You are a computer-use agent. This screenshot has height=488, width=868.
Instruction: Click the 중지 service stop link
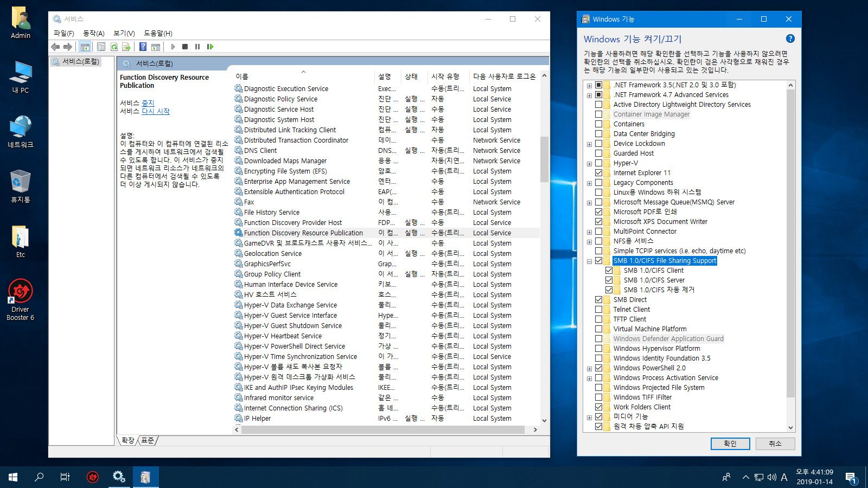coord(148,103)
